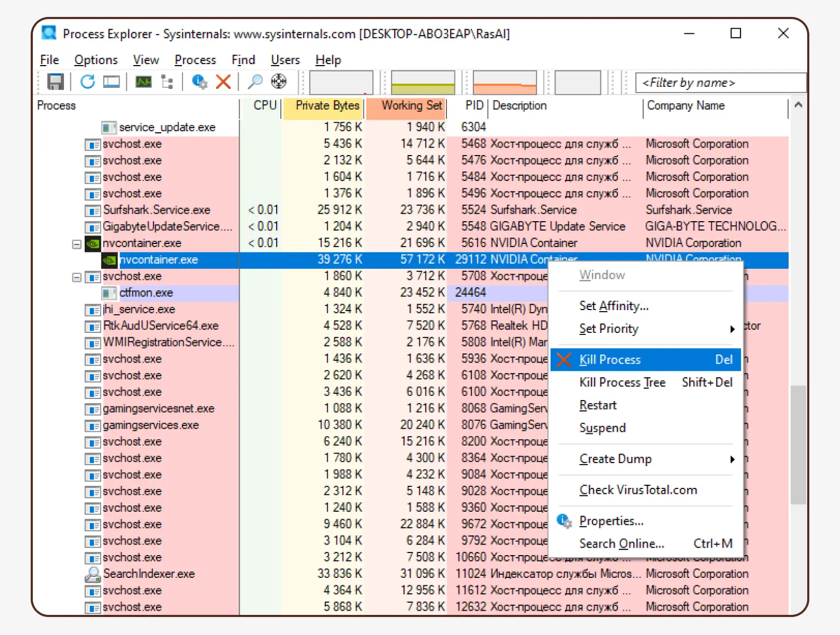
Task: Click the CPU usage mini graph
Action: pyautogui.click(x=341, y=83)
